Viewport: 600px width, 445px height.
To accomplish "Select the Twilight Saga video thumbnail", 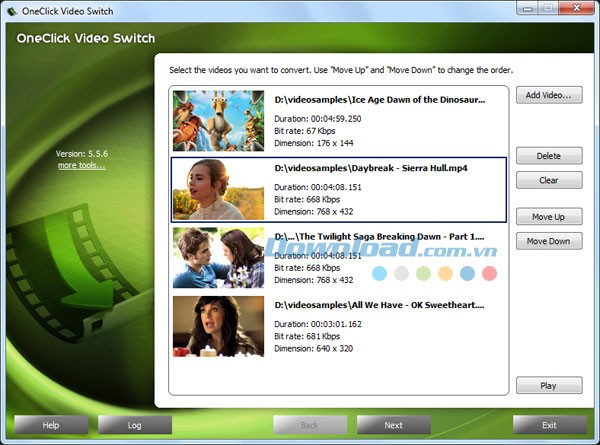I will point(218,258).
